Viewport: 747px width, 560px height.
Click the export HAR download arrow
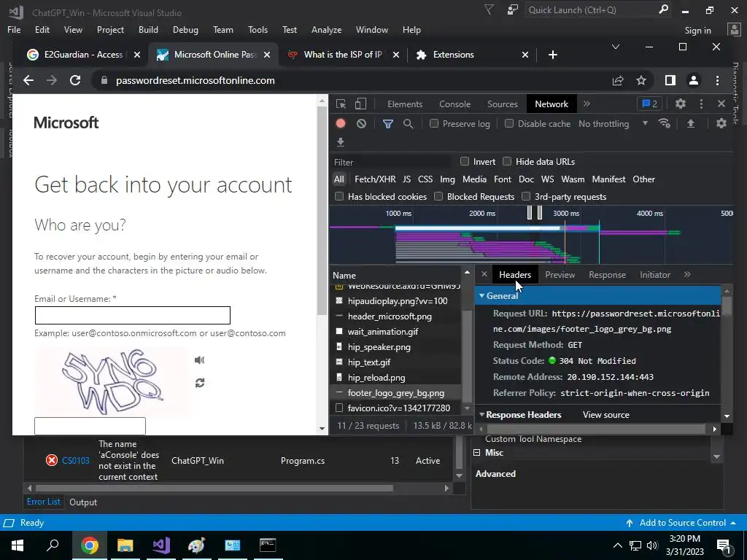click(340, 142)
